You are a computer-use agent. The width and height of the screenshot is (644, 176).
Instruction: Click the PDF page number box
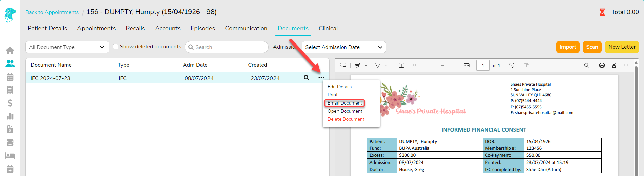[483, 65]
